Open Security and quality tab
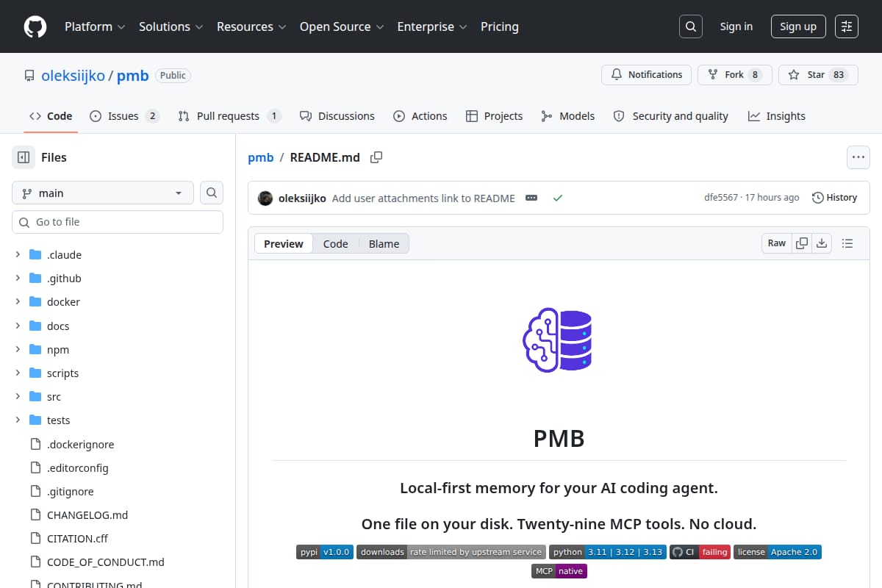Image resolution: width=882 pixels, height=588 pixels. click(x=671, y=116)
